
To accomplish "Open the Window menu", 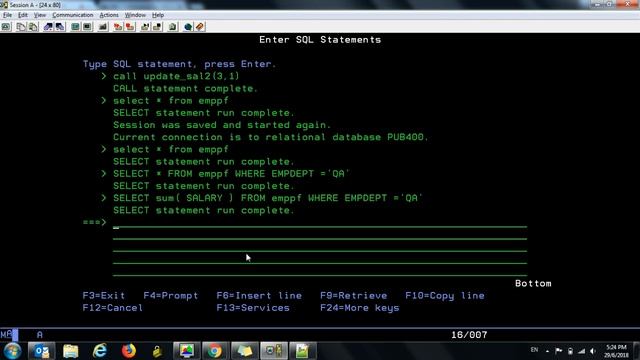I will point(135,15).
